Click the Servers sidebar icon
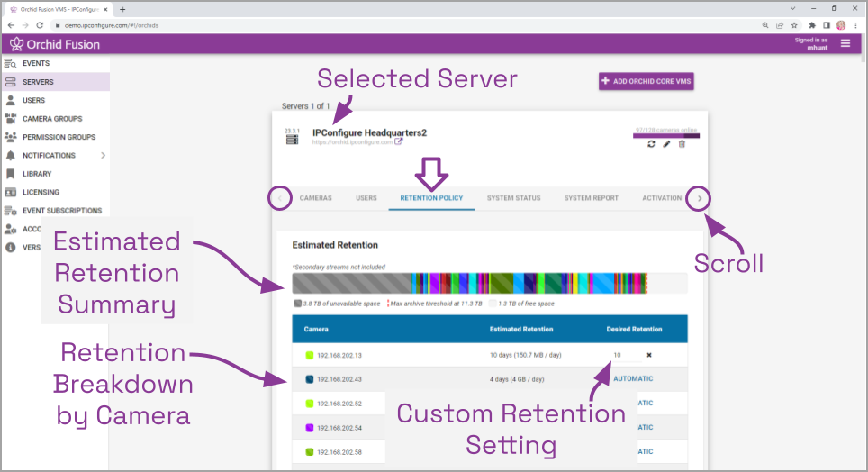Image resolution: width=868 pixels, height=472 pixels. (x=11, y=82)
